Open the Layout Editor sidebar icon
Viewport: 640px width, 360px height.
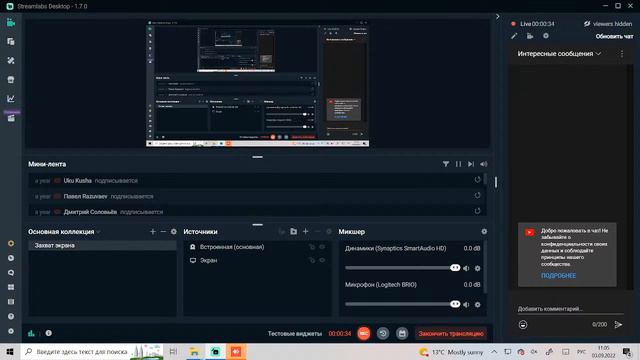click(x=11, y=42)
